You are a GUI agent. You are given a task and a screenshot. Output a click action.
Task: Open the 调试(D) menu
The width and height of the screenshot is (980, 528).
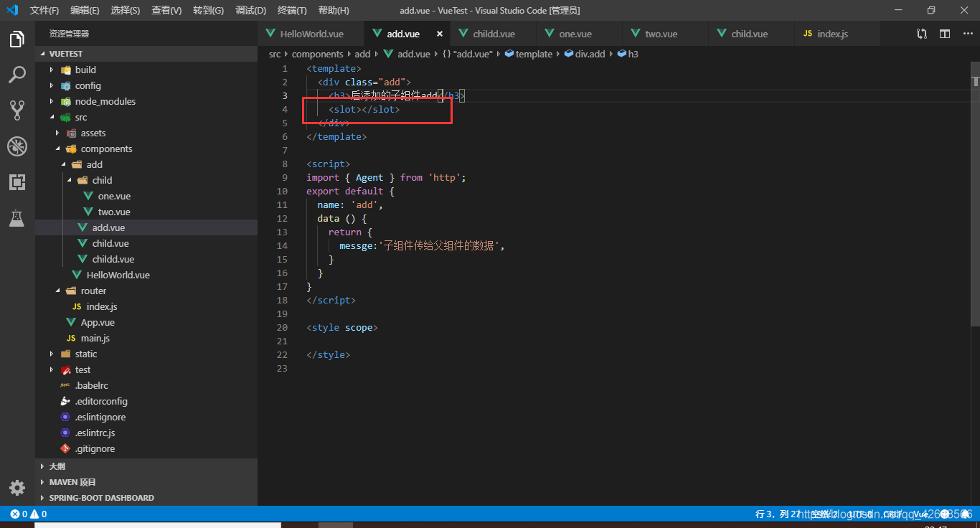click(250, 10)
